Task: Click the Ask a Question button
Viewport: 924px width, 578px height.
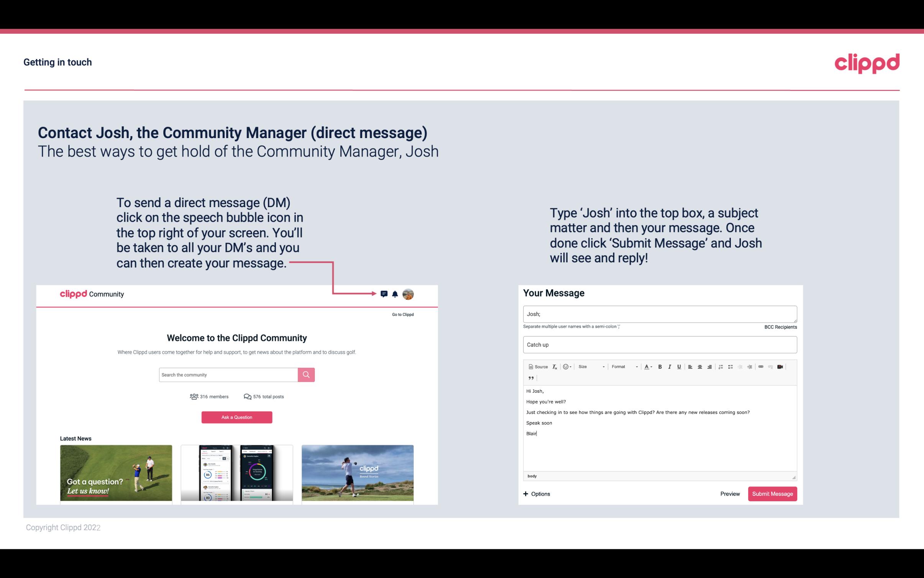Action: tap(237, 417)
